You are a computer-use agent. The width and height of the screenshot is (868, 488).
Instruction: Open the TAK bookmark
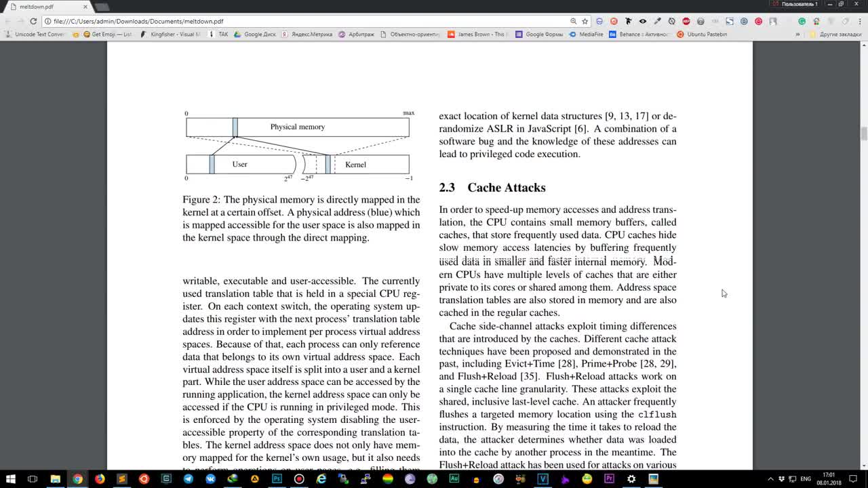click(219, 34)
